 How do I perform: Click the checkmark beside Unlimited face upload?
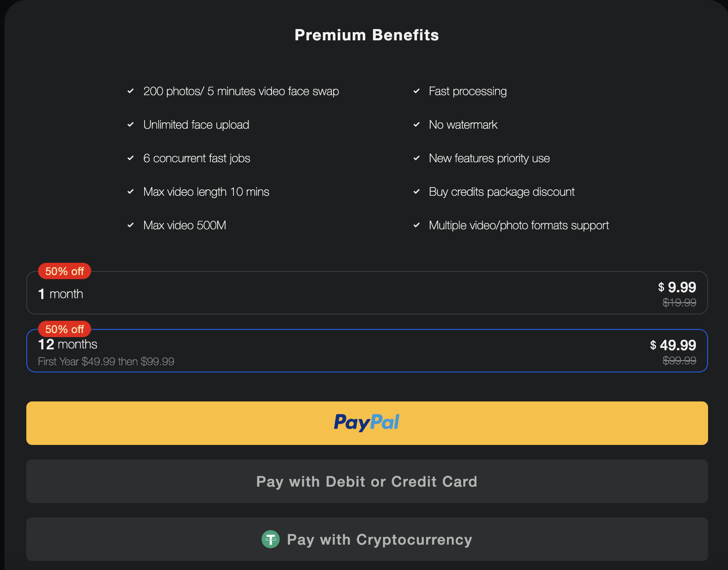pyautogui.click(x=131, y=125)
